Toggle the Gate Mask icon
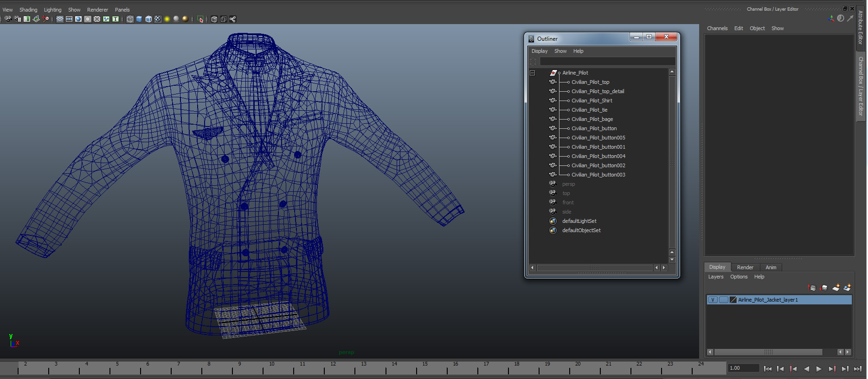Screen dimensions: 868x379 [x=88, y=19]
